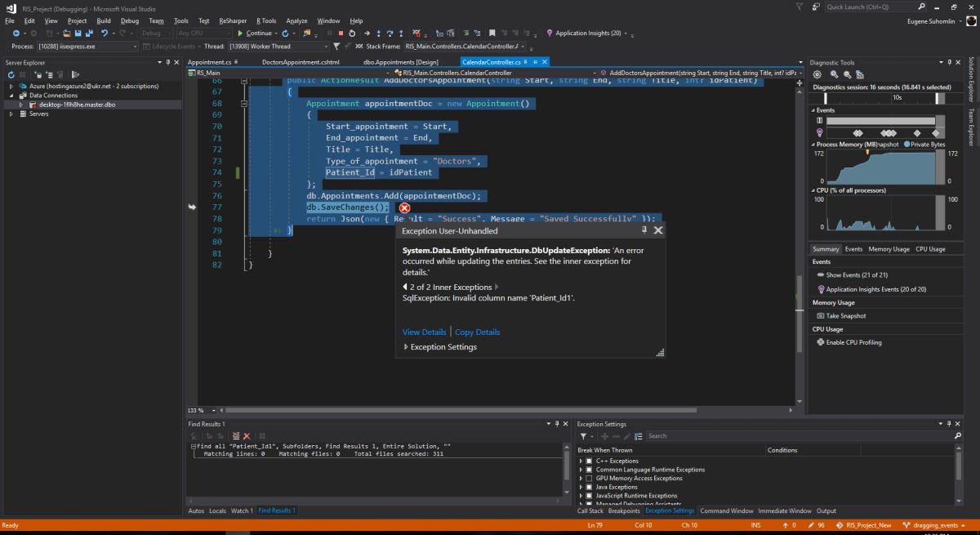Click the Application Insights lightbulb toolbar button
This screenshot has height=535, width=980.
[588, 33]
